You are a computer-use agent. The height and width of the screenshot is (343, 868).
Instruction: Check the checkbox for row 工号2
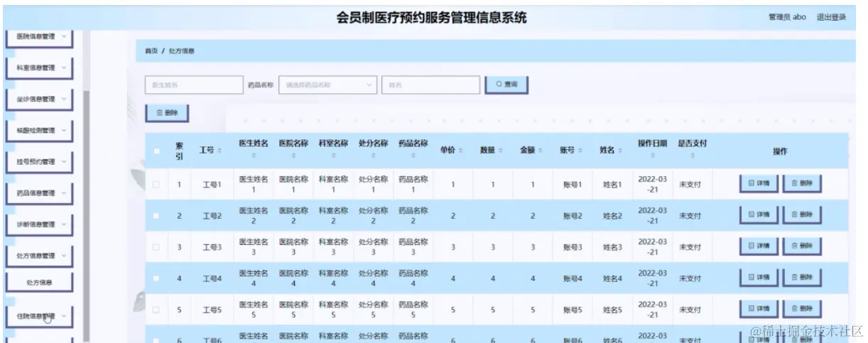pyautogui.click(x=156, y=216)
